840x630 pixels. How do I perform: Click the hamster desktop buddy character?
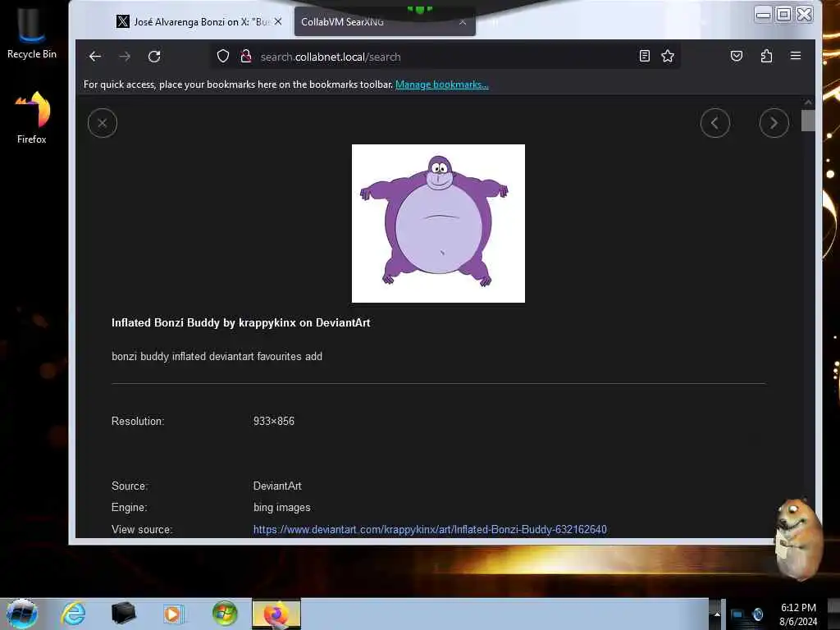pyautogui.click(x=798, y=538)
